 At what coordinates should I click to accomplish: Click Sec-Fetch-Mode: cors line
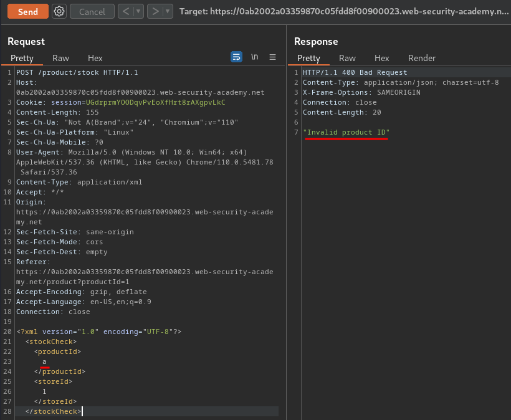point(60,242)
